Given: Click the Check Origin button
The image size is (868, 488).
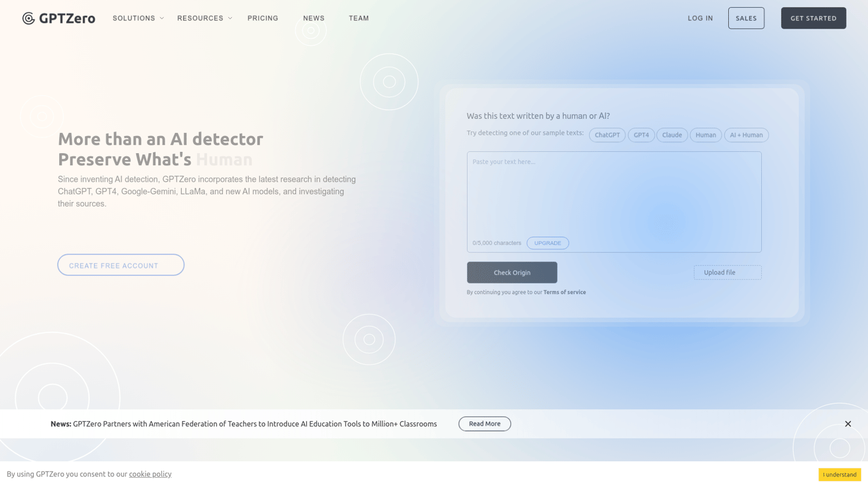Looking at the screenshot, I should 512,273.
